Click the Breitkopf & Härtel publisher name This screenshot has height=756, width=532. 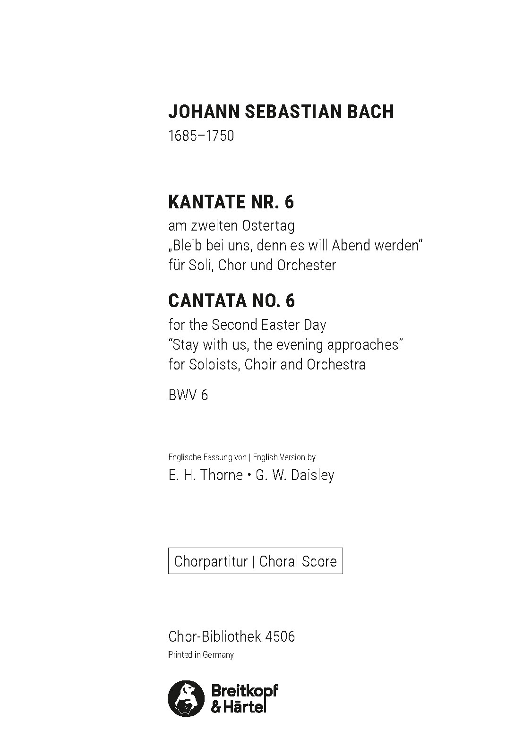pos(244,698)
